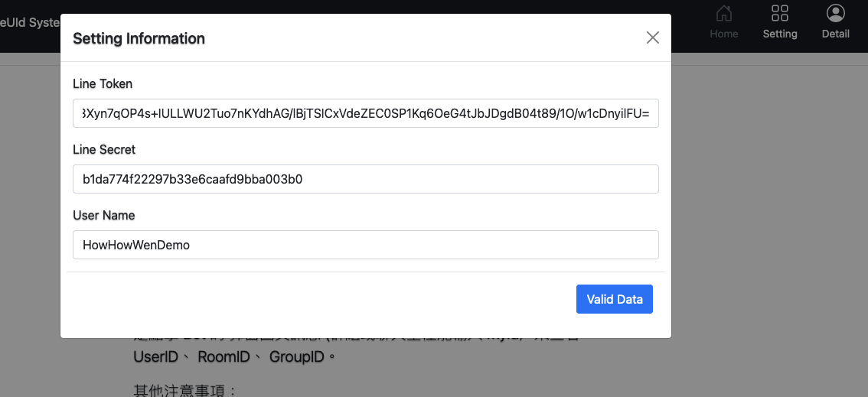
Task: Click the User Name label
Action: (x=104, y=216)
